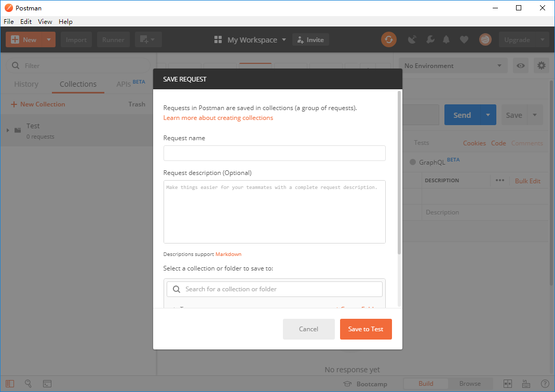Select the GraphQL radio button
555x392 pixels.
click(413, 162)
